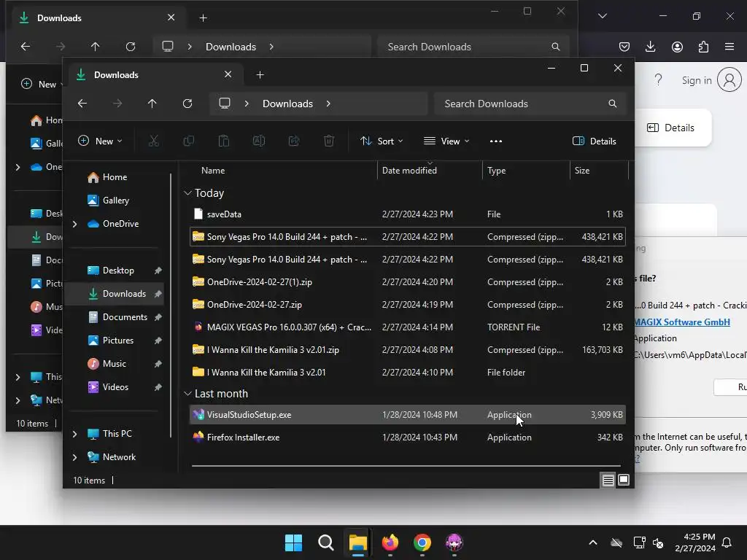Image resolution: width=747 pixels, height=560 pixels.
Task: Open Windows Start menu
Action: point(293,542)
